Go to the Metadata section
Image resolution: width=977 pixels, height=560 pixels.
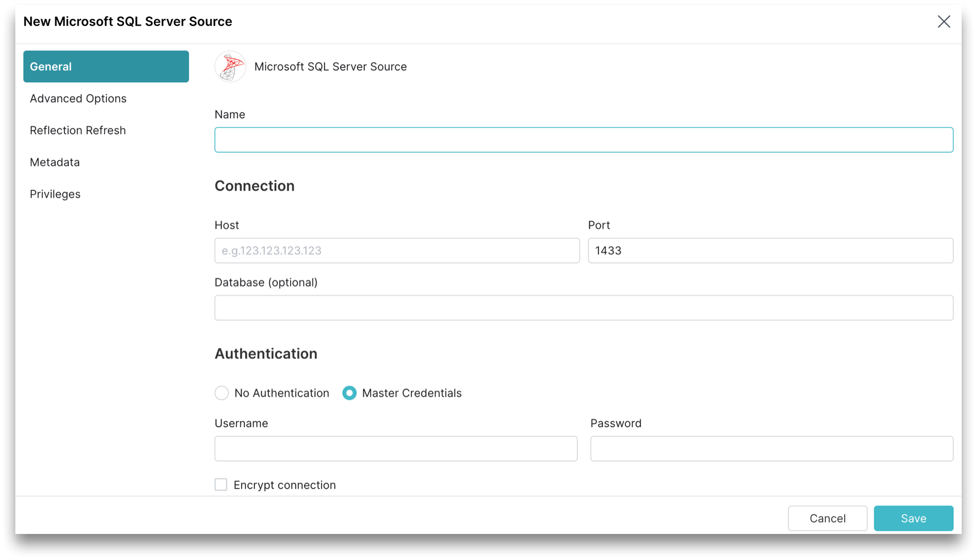[x=55, y=162]
